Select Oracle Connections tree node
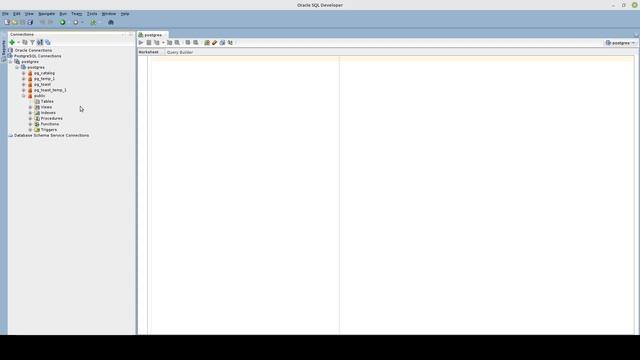 point(33,50)
